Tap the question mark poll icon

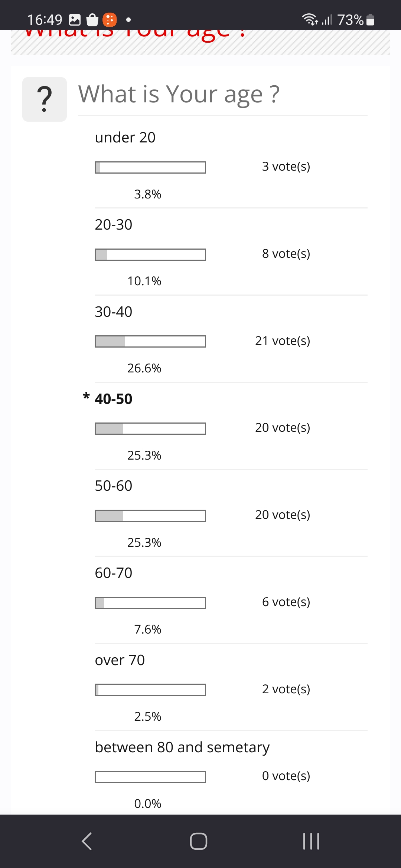pos(45,99)
